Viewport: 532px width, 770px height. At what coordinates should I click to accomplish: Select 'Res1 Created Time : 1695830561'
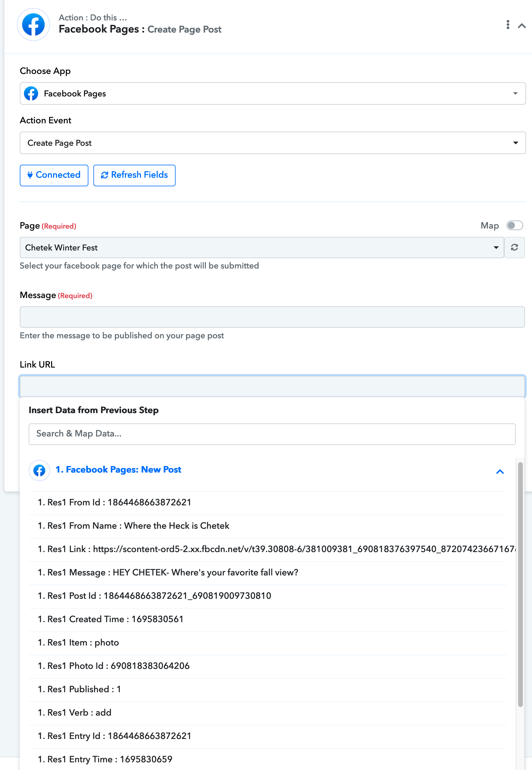tap(267, 619)
